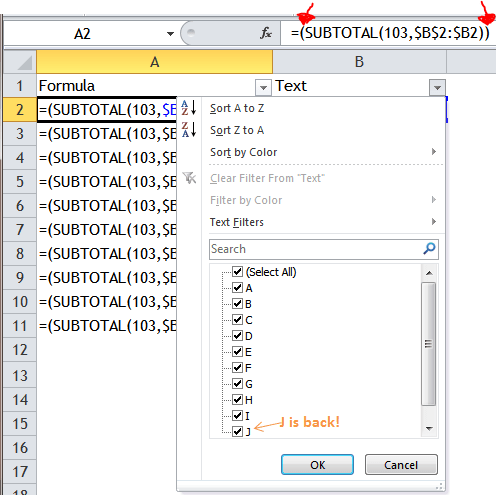Select column A header
The width and height of the screenshot is (496, 495).
(x=154, y=62)
